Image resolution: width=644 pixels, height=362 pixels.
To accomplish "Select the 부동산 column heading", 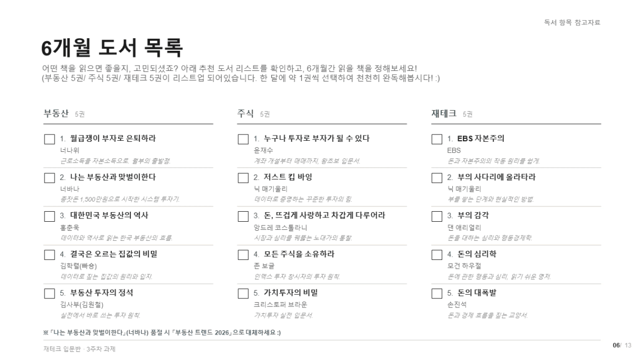I will [x=57, y=113].
